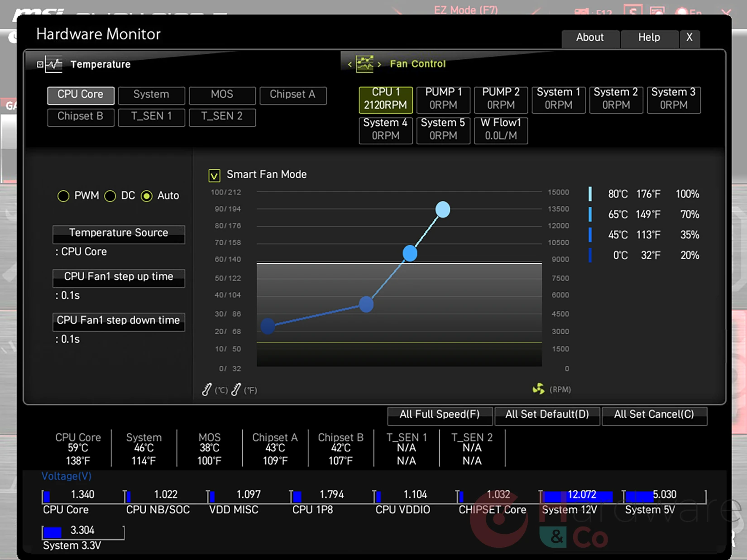Click the MOS 38°C reading
The image size is (747, 560).
pos(209,448)
